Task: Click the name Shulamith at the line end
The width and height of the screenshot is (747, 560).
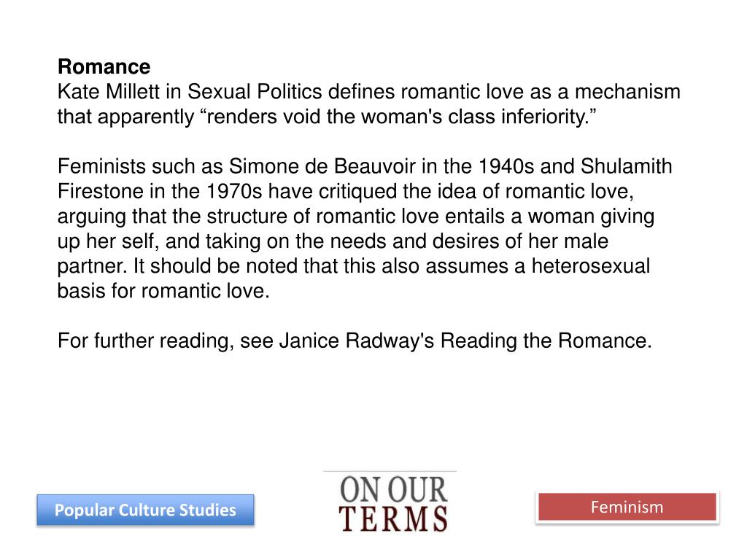Action: click(626, 166)
